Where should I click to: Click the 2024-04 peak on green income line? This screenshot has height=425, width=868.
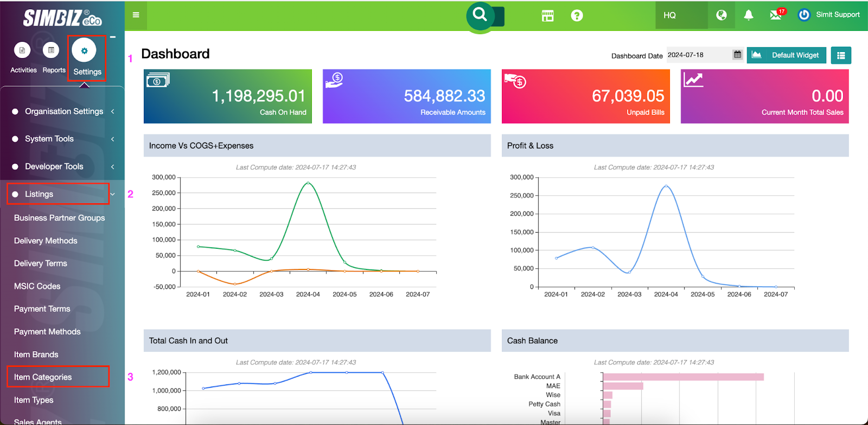308,183
